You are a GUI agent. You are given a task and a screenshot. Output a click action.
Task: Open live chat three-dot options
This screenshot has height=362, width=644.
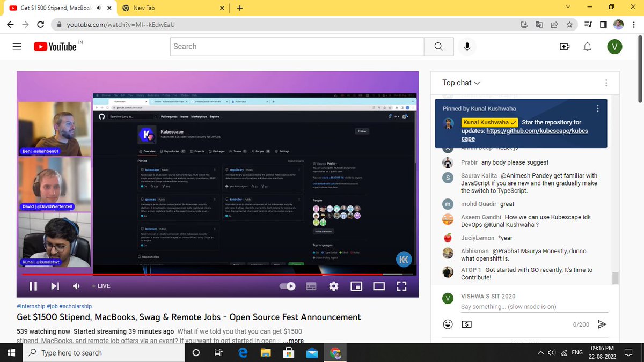click(606, 83)
